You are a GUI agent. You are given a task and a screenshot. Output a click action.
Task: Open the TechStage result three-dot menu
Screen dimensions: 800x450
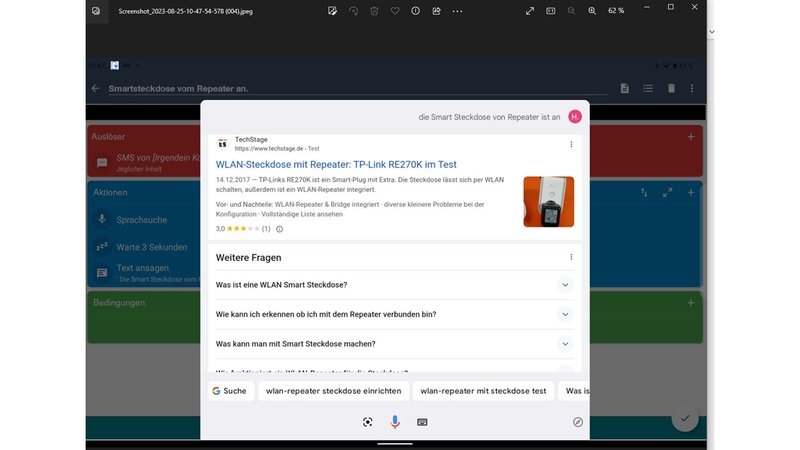click(x=571, y=144)
